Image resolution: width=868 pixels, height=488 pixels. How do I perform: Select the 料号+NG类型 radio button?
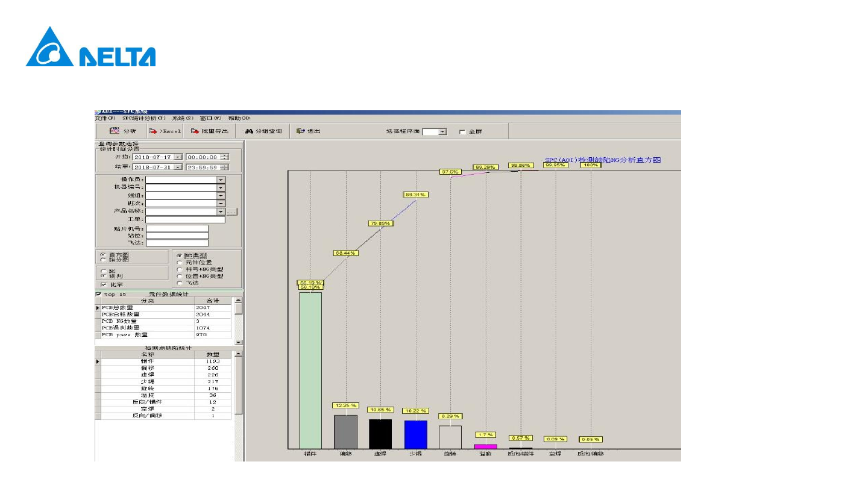pyautogui.click(x=180, y=269)
